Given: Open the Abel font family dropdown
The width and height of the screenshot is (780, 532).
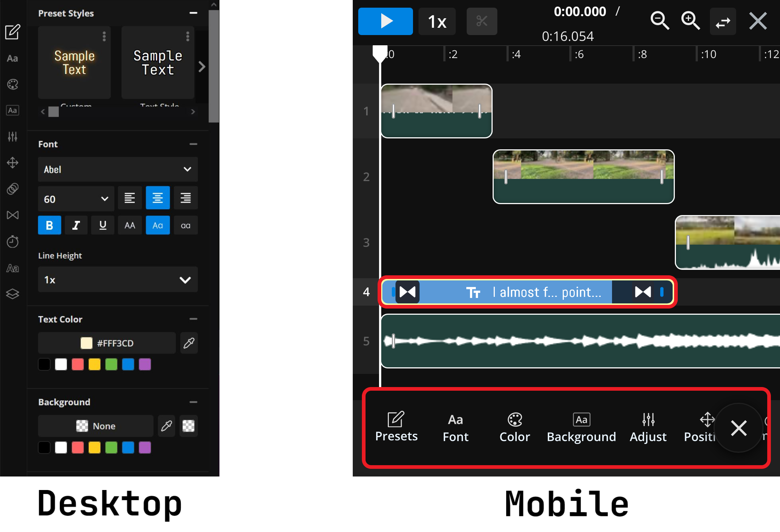Looking at the screenshot, I should point(118,169).
